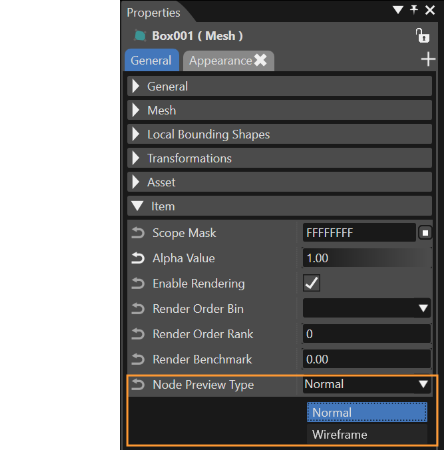Switch to the General tab

[152, 60]
